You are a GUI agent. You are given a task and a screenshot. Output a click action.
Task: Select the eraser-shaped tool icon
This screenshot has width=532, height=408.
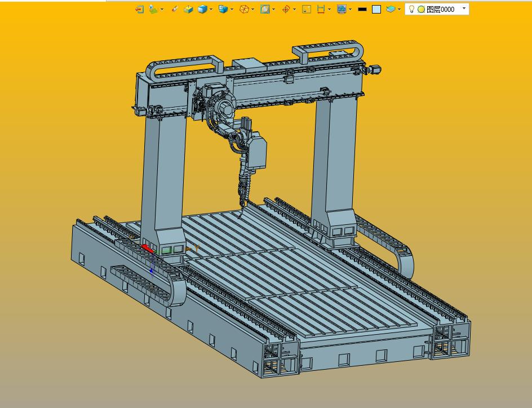coord(174,9)
